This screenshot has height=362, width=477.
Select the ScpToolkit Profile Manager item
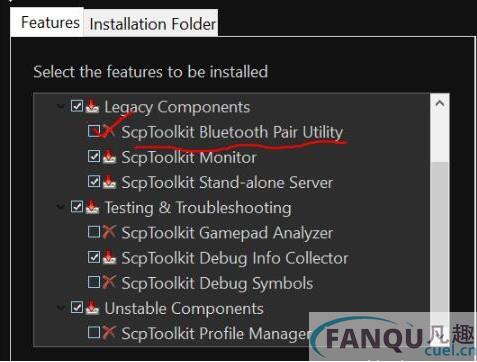(x=215, y=333)
